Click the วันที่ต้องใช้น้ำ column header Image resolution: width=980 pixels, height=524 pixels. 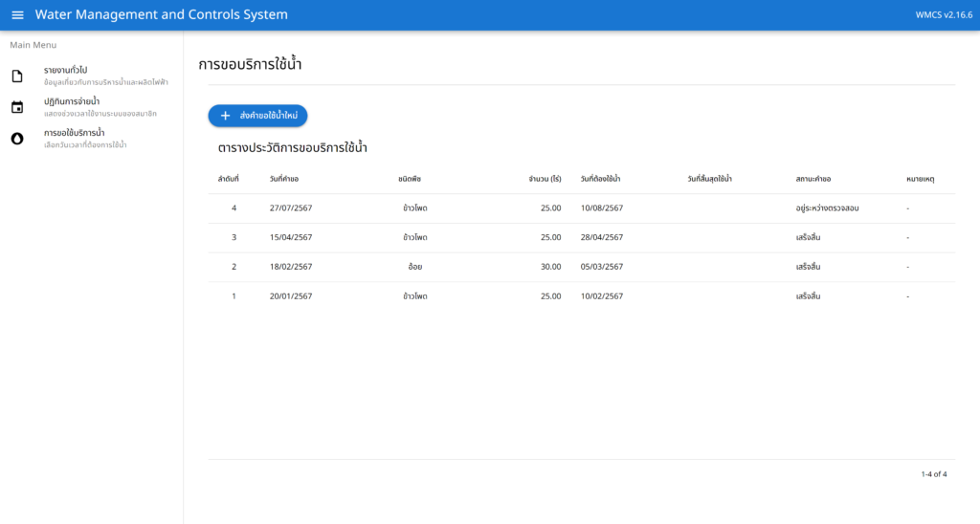[601, 179]
